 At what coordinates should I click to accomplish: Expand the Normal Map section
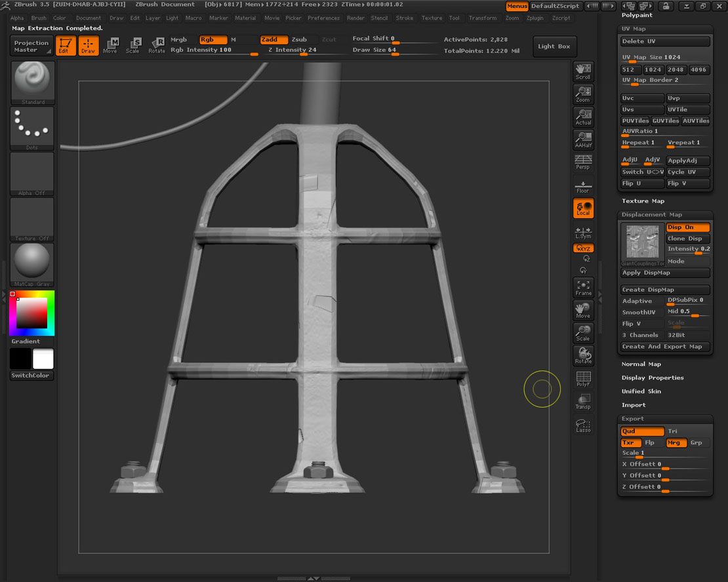641,364
